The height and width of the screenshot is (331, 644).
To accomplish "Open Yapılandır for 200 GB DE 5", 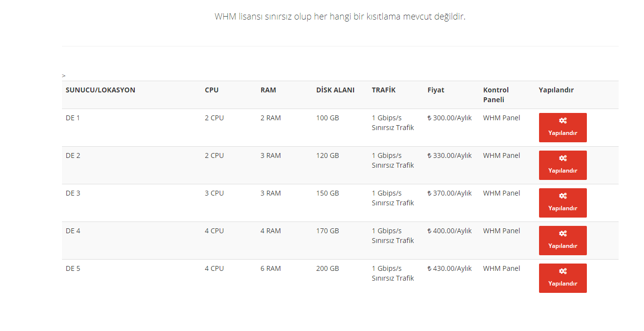I will point(563,278).
